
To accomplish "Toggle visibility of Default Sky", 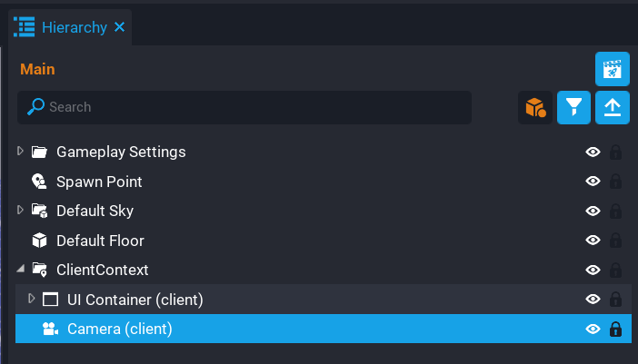I will click(593, 212).
